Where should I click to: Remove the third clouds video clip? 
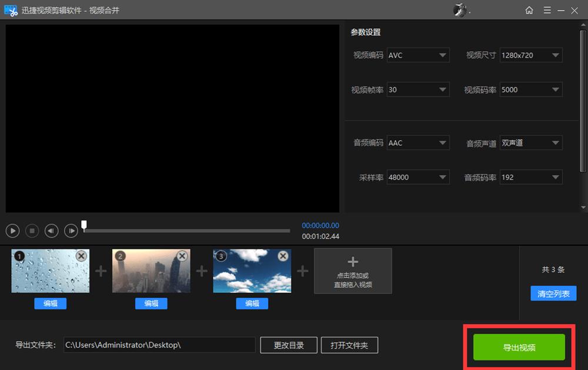[x=283, y=256]
